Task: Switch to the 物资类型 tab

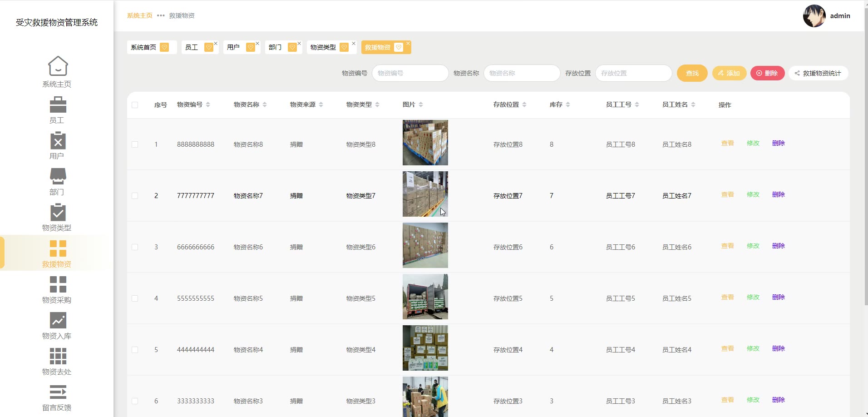Action: coord(323,47)
